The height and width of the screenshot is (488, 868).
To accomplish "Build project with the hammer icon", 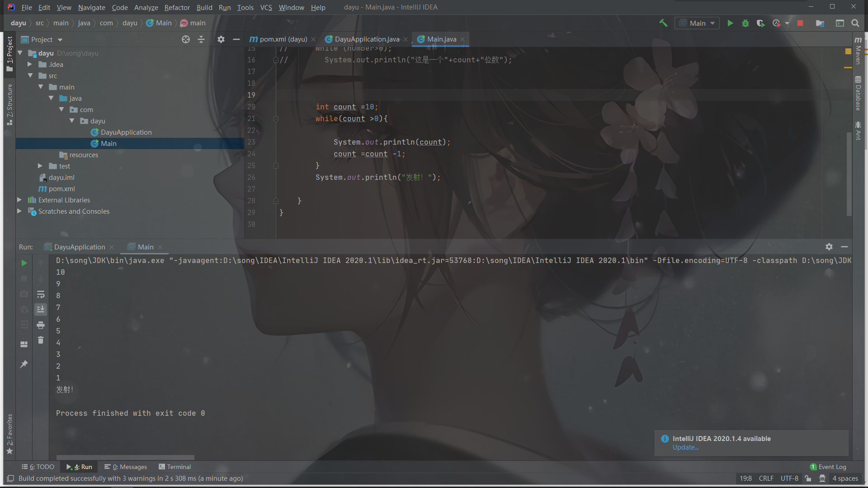I will click(663, 23).
